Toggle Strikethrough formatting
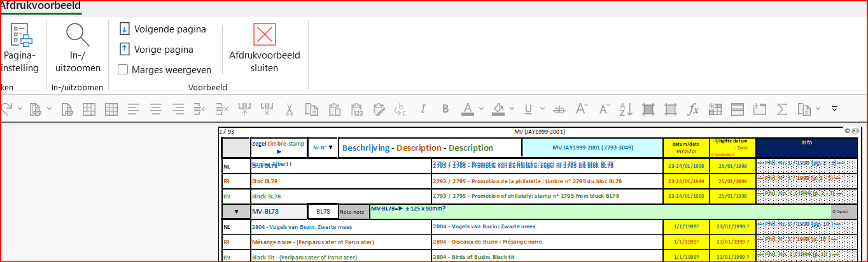This screenshot has width=868, height=262. [x=560, y=109]
